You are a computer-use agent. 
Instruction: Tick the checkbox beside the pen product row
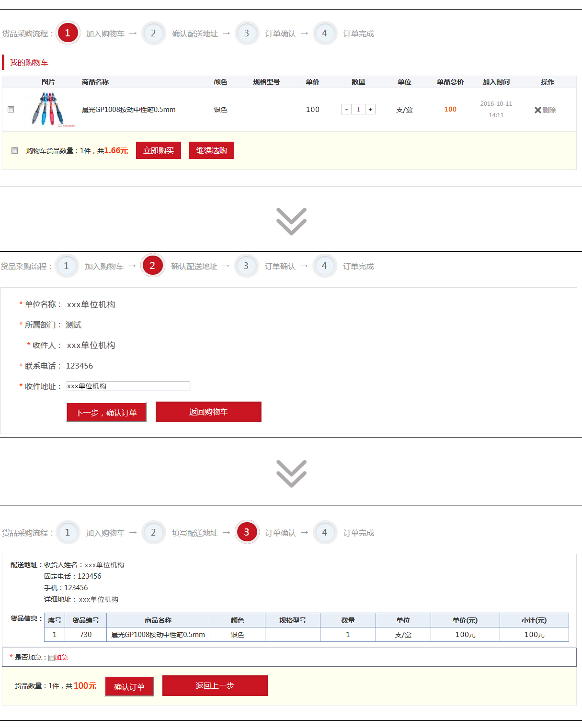click(x=11, y=110)
